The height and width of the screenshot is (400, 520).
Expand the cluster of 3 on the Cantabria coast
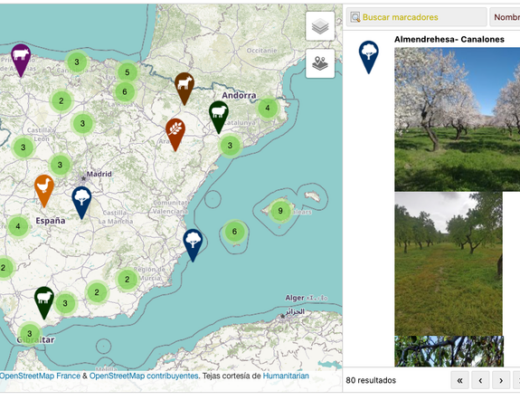point(77,62)
